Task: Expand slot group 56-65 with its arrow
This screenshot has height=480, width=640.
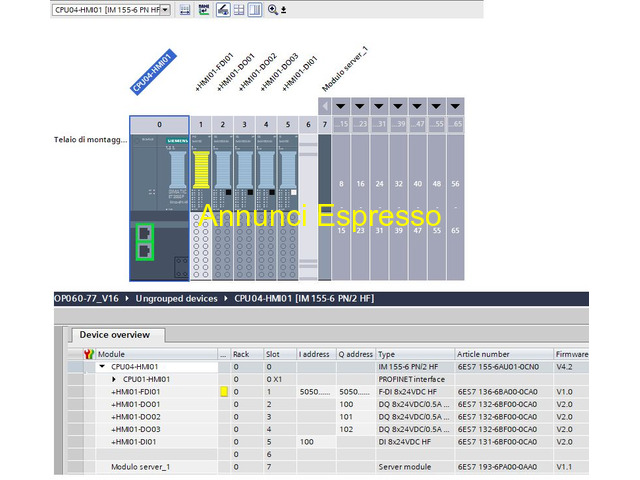Action: [455, 107]
